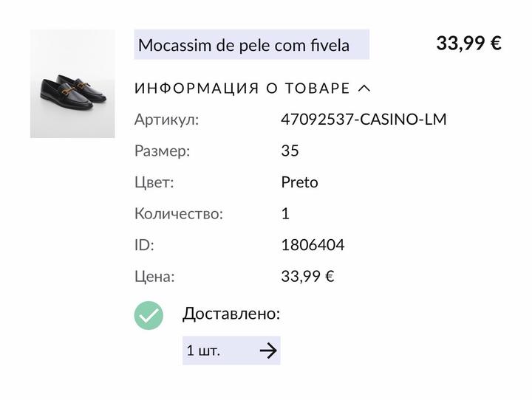
Task: Click the Количество: label
Action: pyautogui.click(x=179, y=214)
